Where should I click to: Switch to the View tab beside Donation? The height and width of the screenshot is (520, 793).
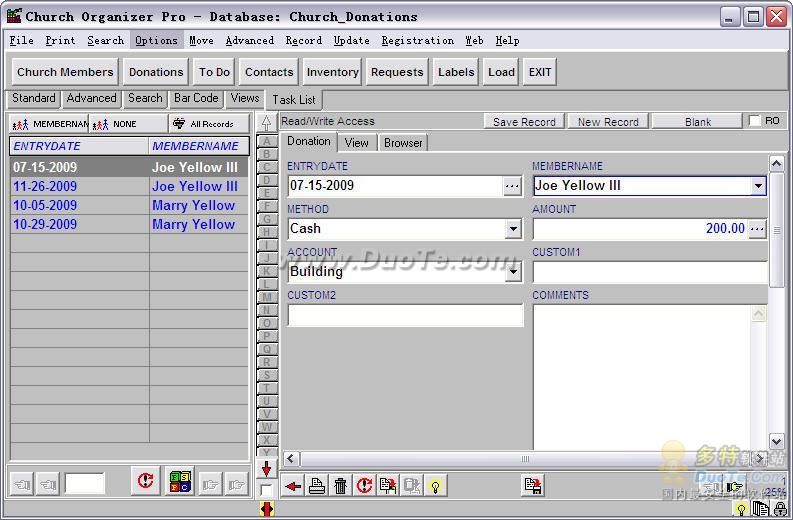pyautogui.click(x=357, y=143)
